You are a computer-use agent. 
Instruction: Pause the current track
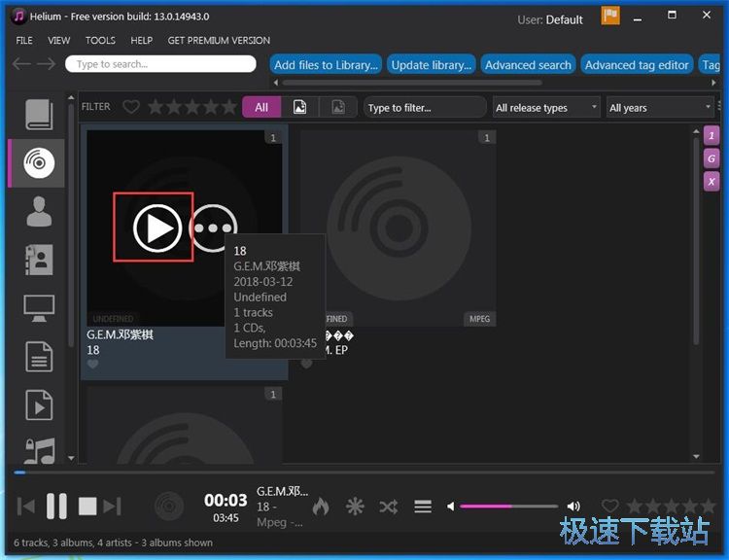point(56,506)
